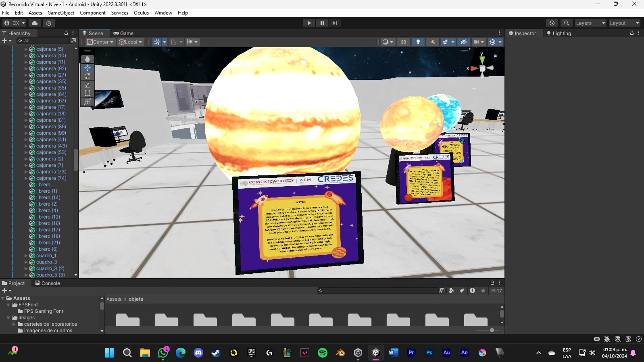The height and width of the screenshot is (362, 644).
Task: Expand the cajonera (5) tree item
Action: point(26,49)
